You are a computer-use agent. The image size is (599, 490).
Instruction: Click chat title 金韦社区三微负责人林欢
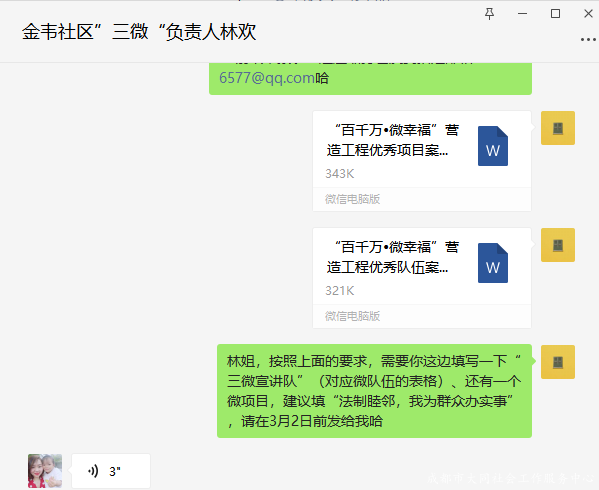tap(139, 31)
